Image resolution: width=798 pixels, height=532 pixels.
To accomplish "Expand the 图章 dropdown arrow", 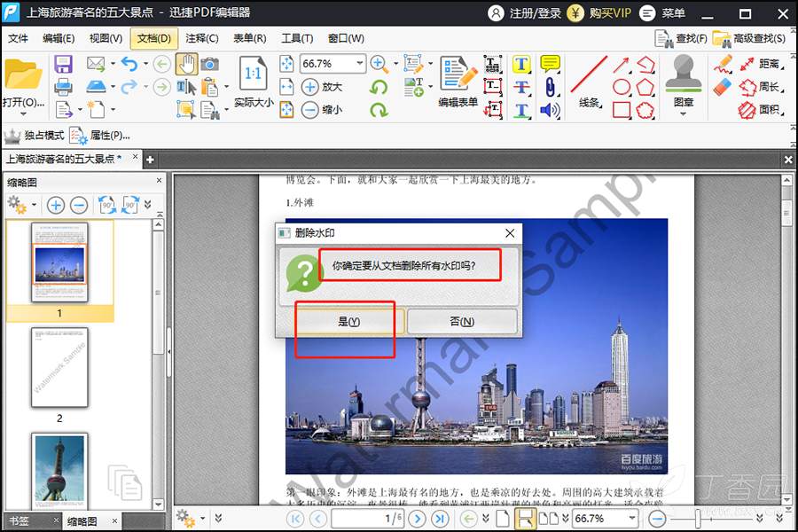I will click(683, 114).
